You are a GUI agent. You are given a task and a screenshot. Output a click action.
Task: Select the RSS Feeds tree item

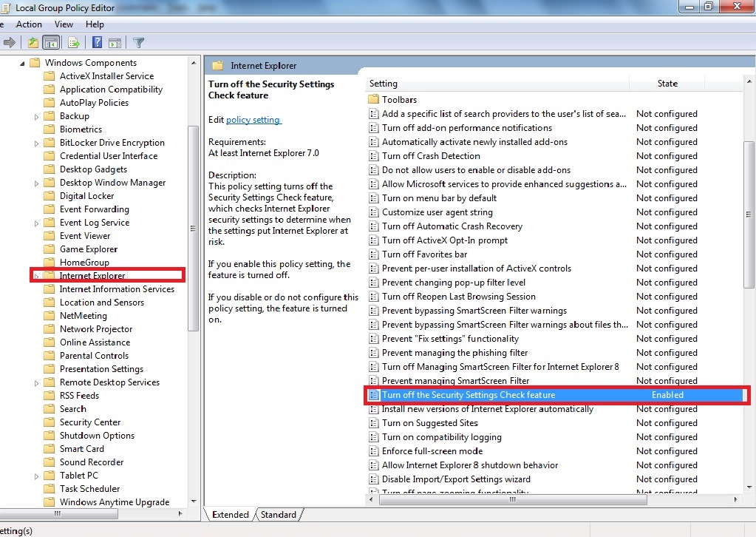[x=79, y=396]
